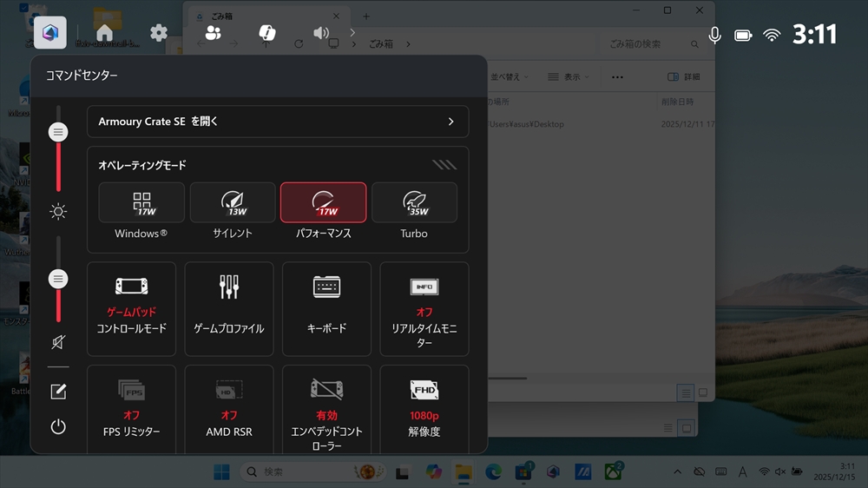Click Wi-Fi icon in top bar
Viewport: 868px width, 488px height.
(x=772, y=35)
